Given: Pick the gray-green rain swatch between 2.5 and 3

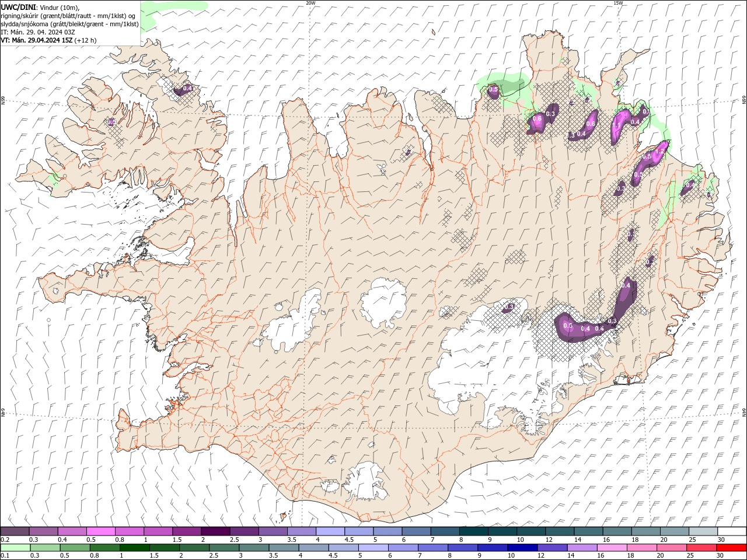Looking at the screenshot, I should pyautogui.click(x=224, y=548).
